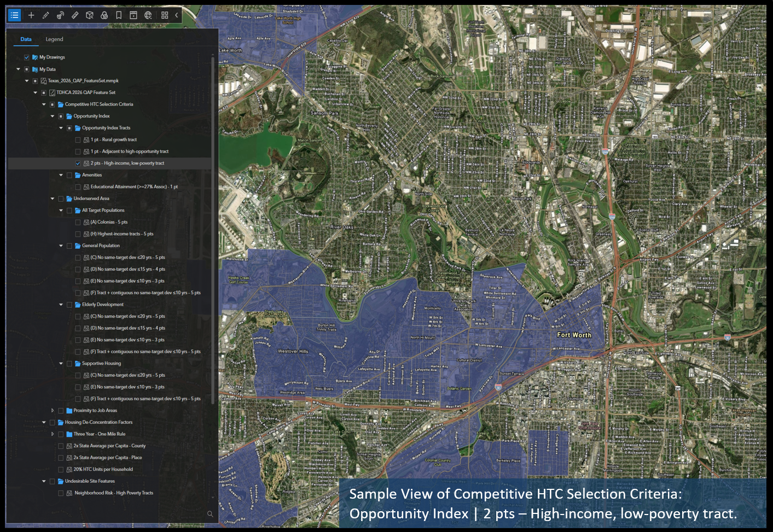Select the Data tab

pos(26,39)
